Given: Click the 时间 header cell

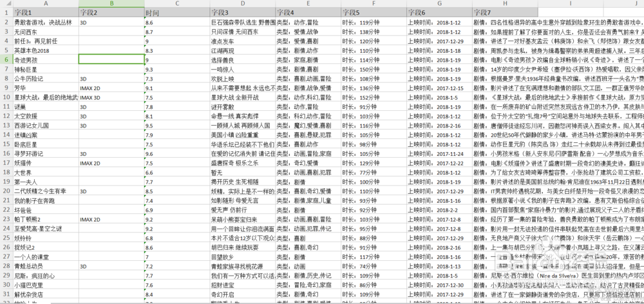Looking at the screenshot, I should (x=177, y=12).
